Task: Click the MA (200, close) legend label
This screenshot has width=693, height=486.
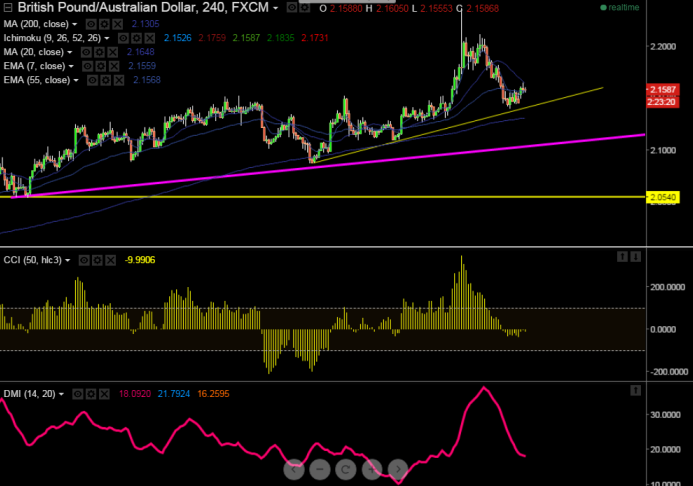Action: click(x=36, y=24)
